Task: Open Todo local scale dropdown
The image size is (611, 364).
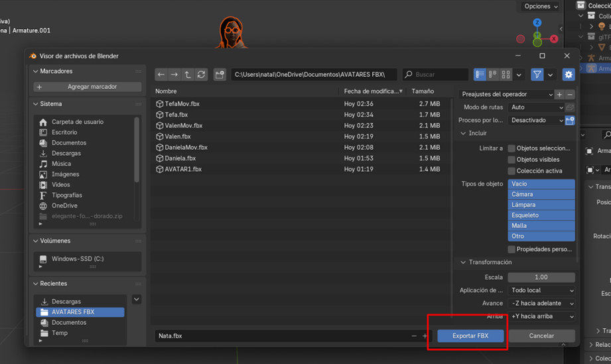Action: pos(541,290)
